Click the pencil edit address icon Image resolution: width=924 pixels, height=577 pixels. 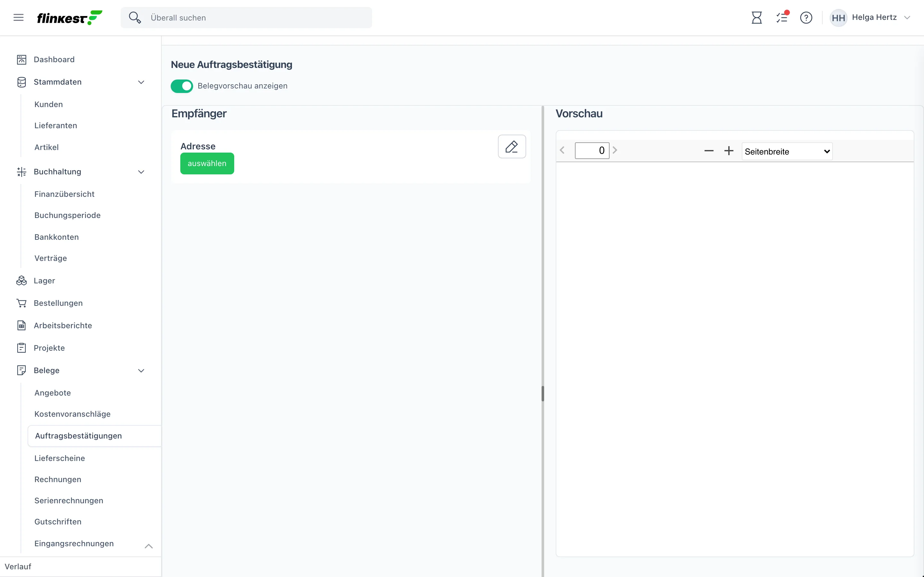(x=512, y=146)
